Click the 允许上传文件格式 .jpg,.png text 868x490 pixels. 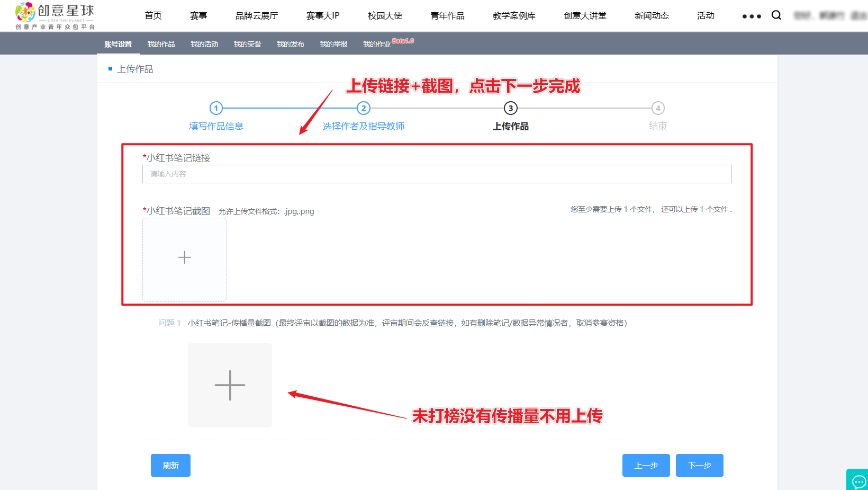[266, 211]
